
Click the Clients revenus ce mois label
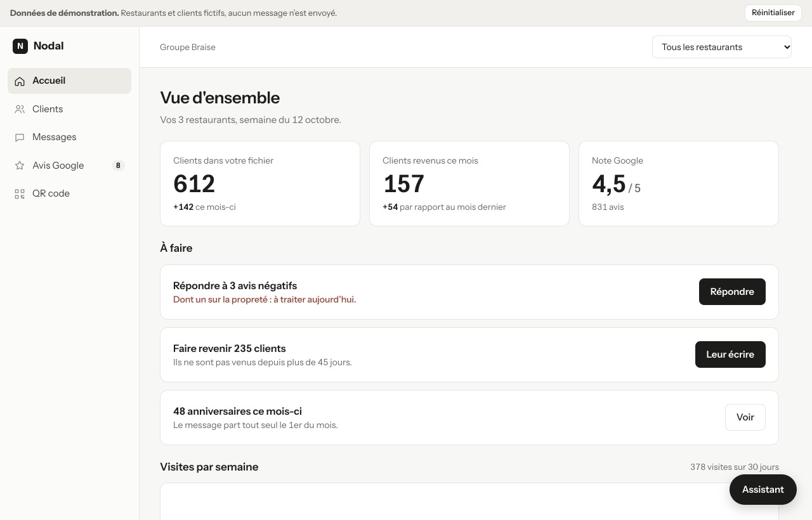(430, 160)
